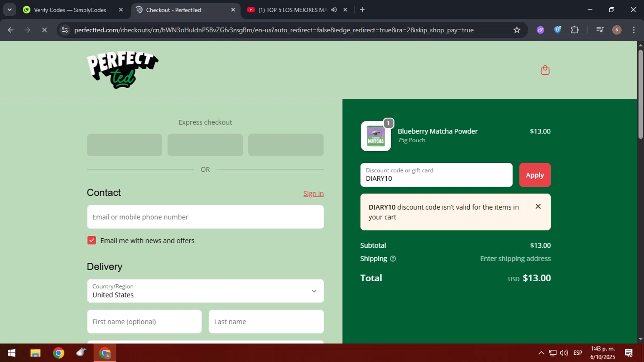The image size is (644, 362).
Task: Show hidden system tray icons
Action: point(541,353)
